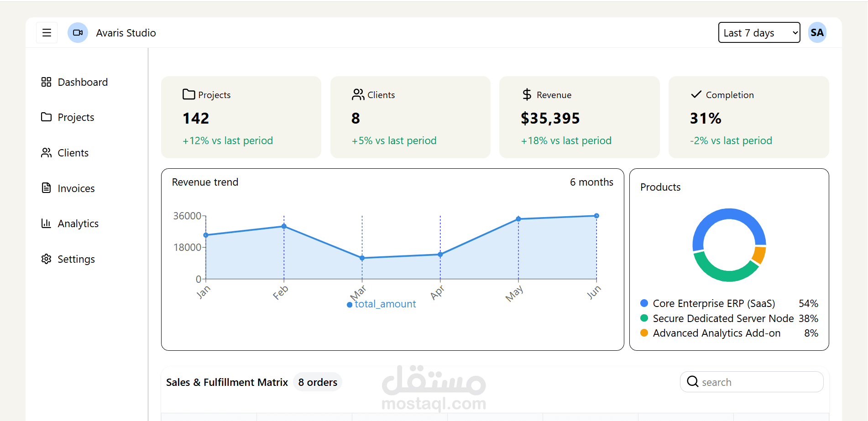
Task: Click the checkmark icon on Completion card
Action: point(696,94)
